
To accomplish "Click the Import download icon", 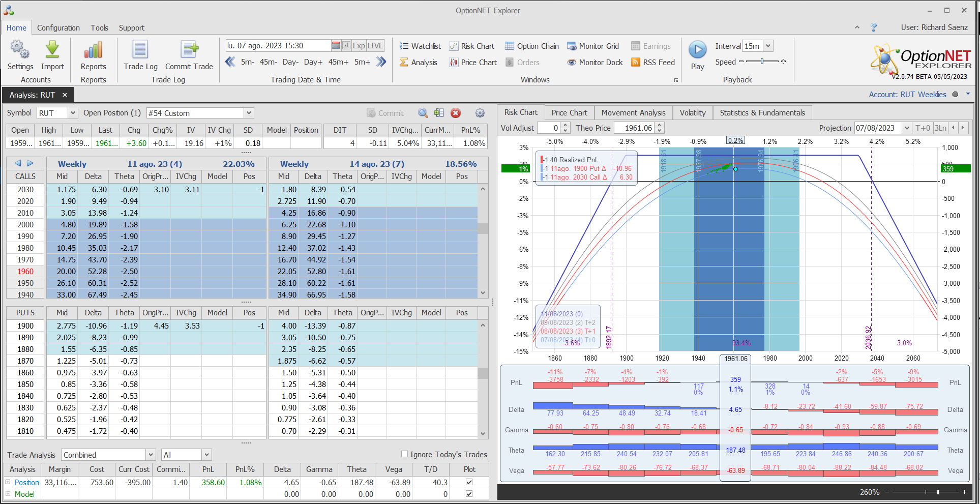I will coord(52,50).
